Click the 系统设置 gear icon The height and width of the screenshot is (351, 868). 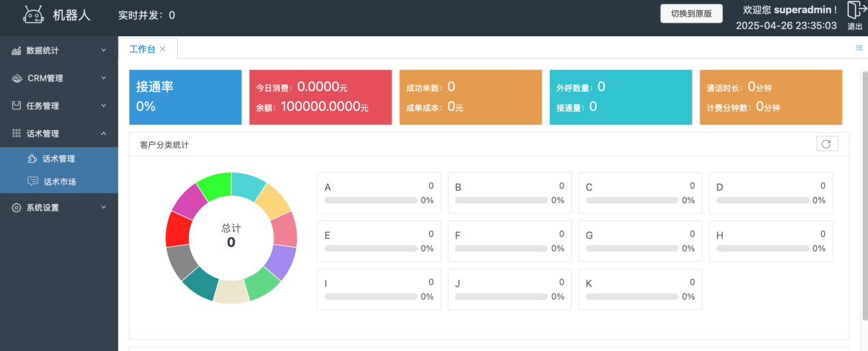[x=16, y=207]
